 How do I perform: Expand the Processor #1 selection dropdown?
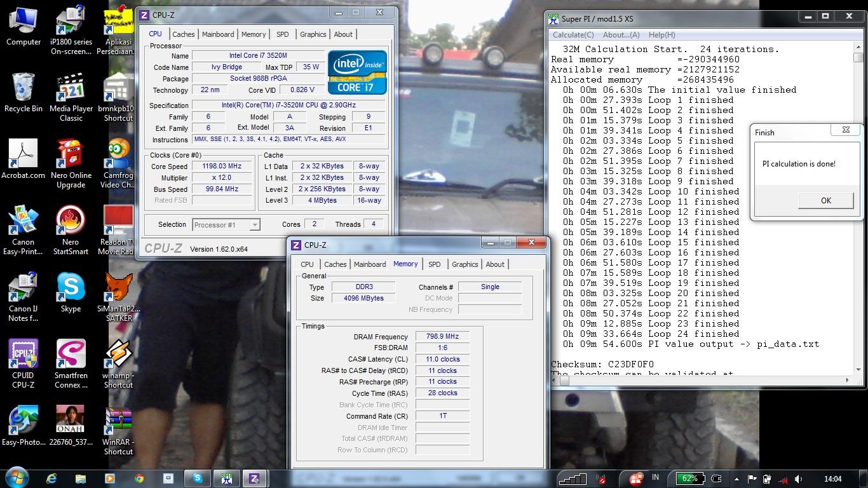coord(254,225)
